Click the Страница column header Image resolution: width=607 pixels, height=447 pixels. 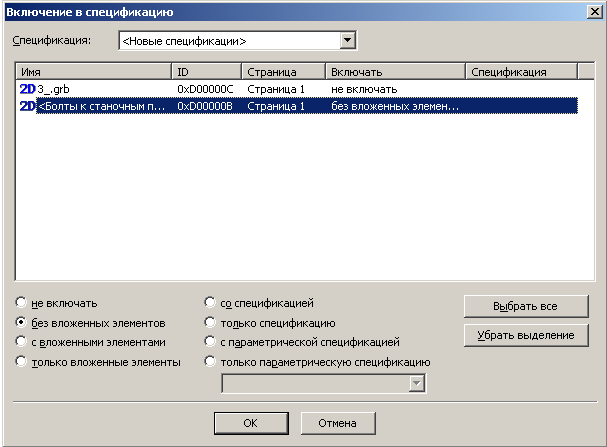283,72
